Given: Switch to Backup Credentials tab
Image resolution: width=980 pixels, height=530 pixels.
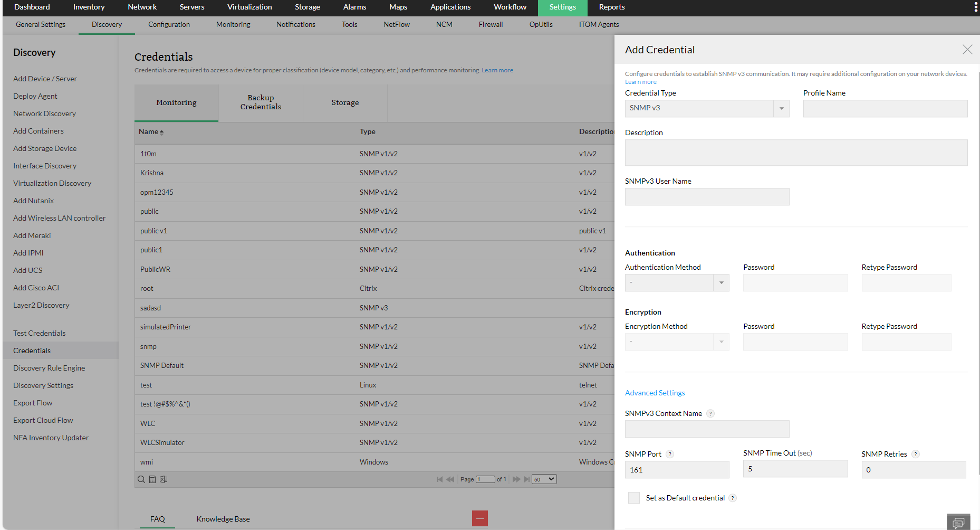Looking at the screenshot, I should pyautogui.click(x=261, y=102).
